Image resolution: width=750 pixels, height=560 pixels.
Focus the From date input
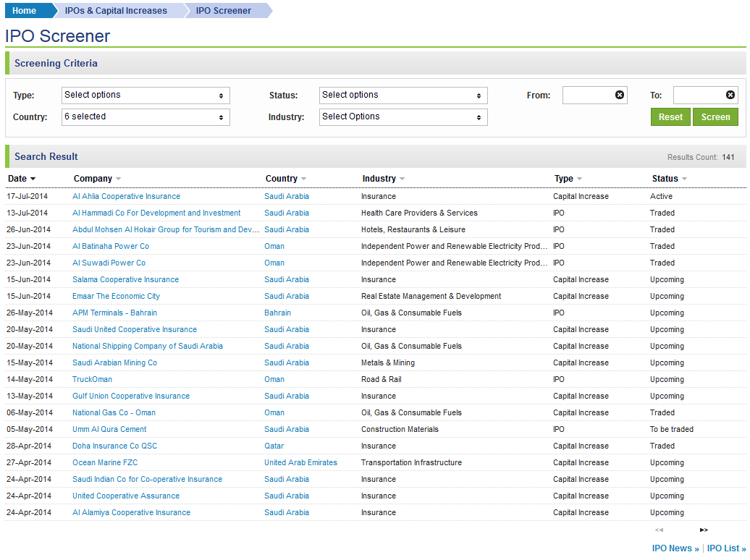tap(594, 96)
